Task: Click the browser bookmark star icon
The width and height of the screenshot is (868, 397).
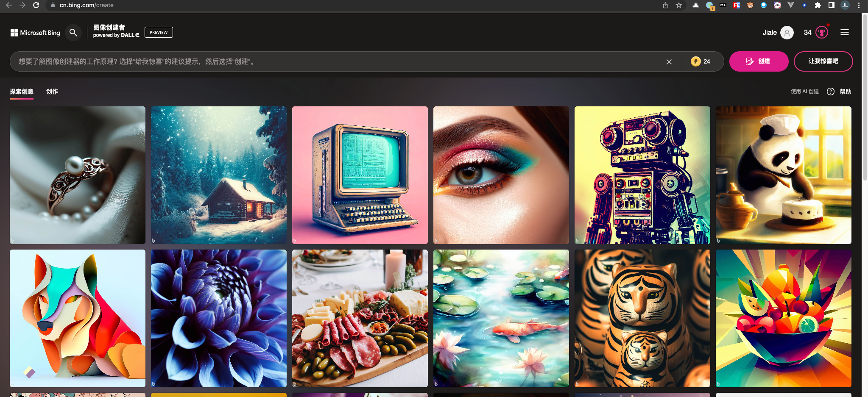Action: click(679, 5)
